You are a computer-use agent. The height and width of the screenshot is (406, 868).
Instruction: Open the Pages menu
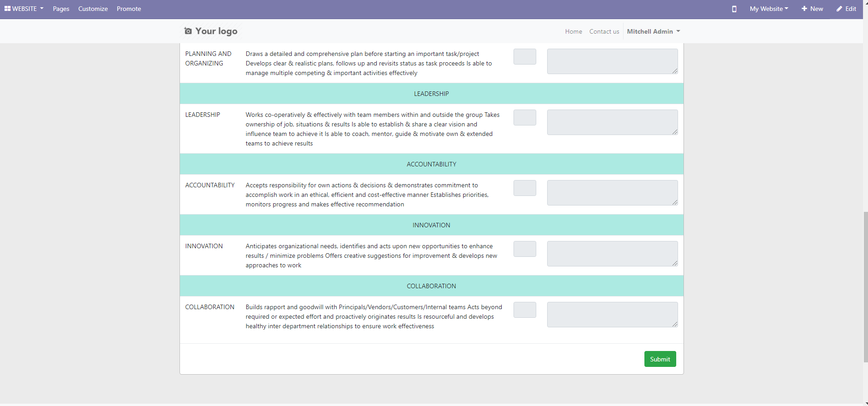tap(61, 9)
